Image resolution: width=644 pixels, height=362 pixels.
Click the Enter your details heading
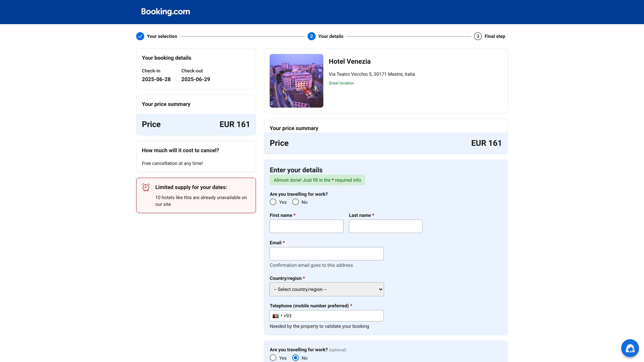point(296,170)
